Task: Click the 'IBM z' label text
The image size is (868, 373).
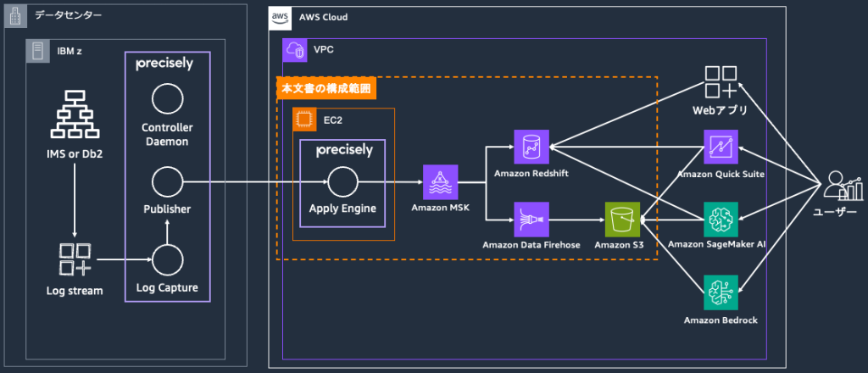Action: click(70, 51)
